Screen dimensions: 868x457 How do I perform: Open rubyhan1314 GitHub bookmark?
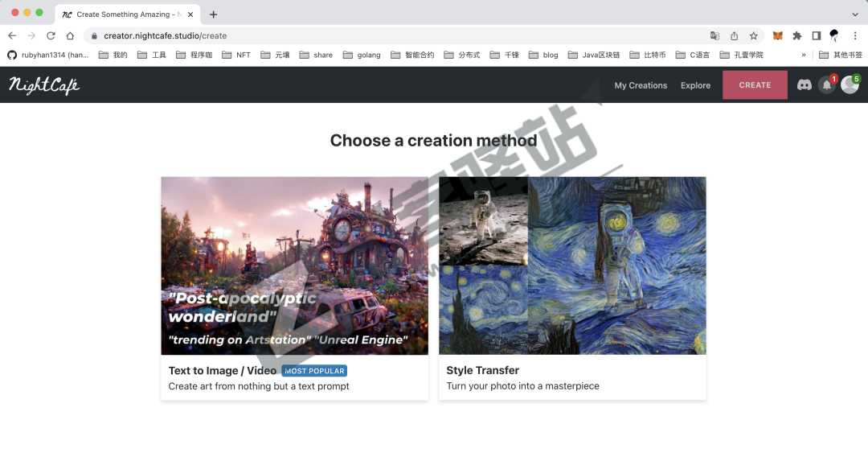(x=48, y=55)
